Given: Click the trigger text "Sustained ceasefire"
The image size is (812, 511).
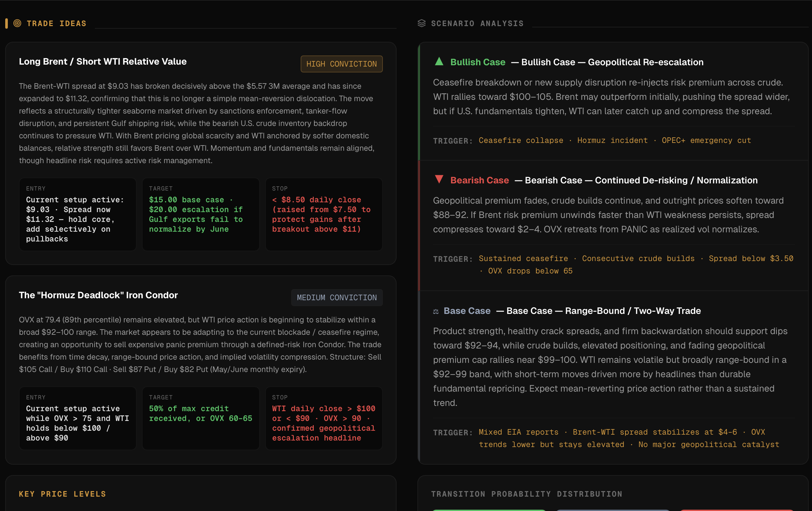Looking at the screenshot, I should (x=523, y=258).
